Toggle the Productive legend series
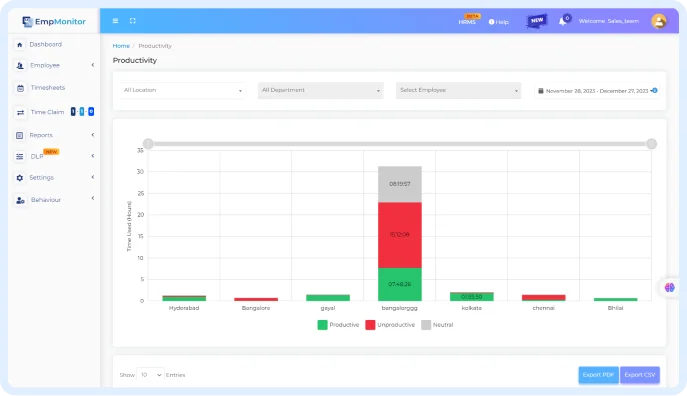The image size is (687, 396). pyautogui.click(x=338, y=325)
